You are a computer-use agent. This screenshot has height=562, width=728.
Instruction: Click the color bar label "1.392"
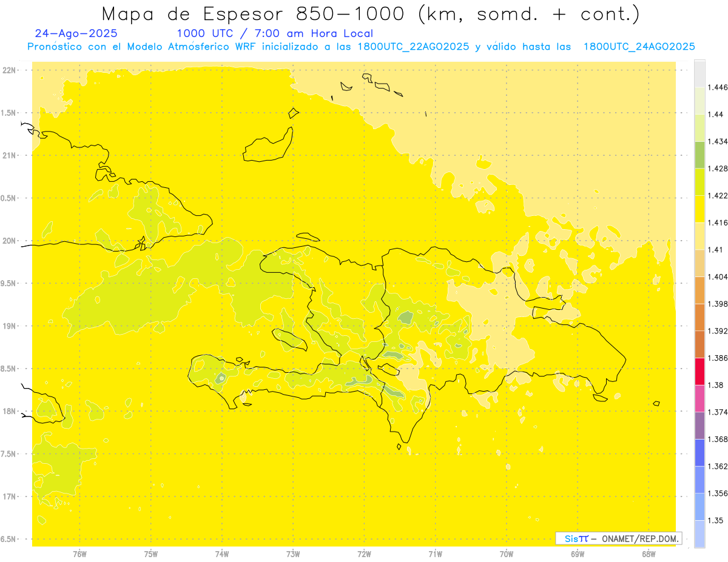[x=718, y=331]
